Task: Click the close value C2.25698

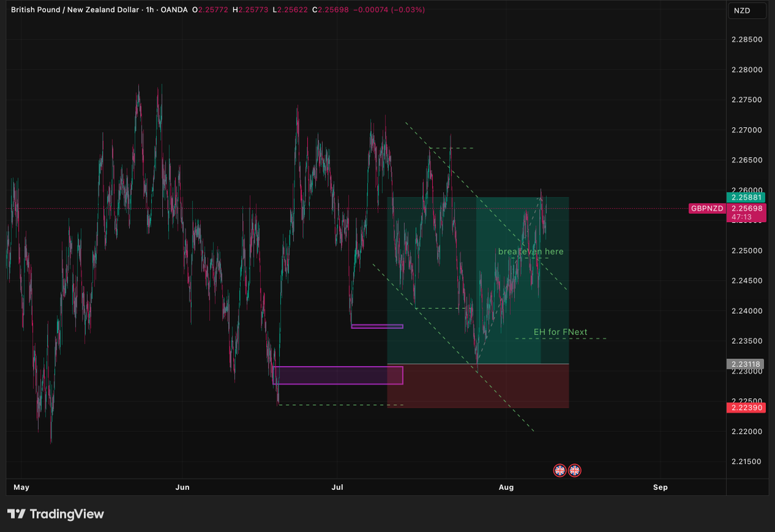Action: [x=331, y=10]
